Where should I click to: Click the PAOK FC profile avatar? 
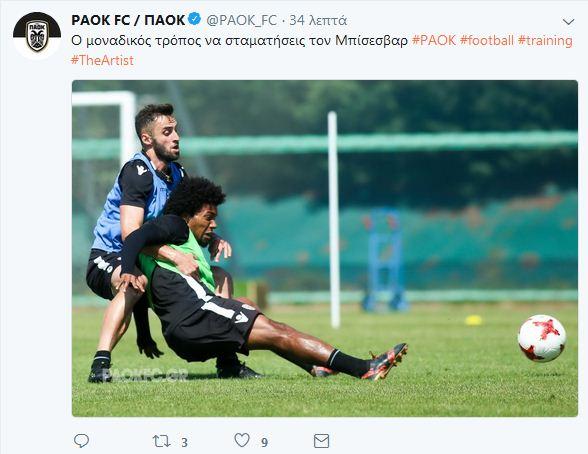coord(37,36)
